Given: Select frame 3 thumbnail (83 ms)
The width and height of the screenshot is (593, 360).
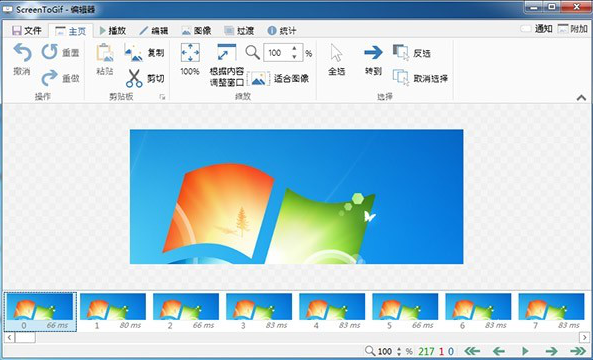Looking at the screenshot, I should point(259,312).
